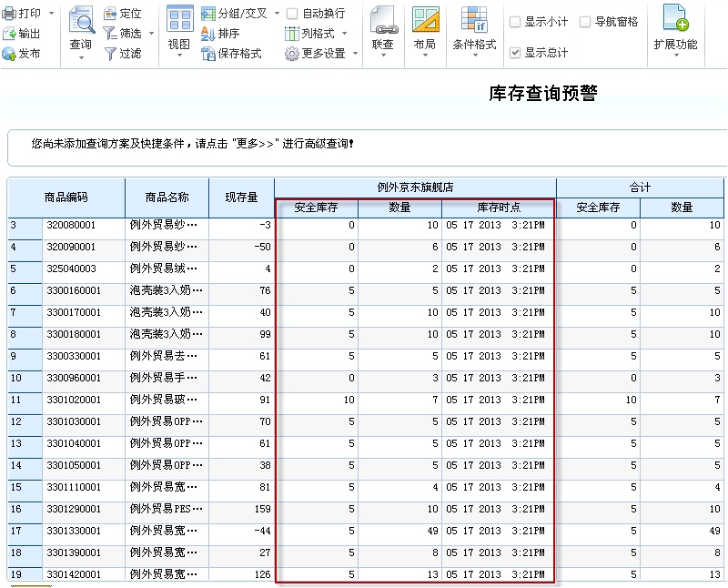728x588 pixels.
Task: Toggle the 自动换行 checkbox
Action: pyautogui.click(x=292, y=14)
